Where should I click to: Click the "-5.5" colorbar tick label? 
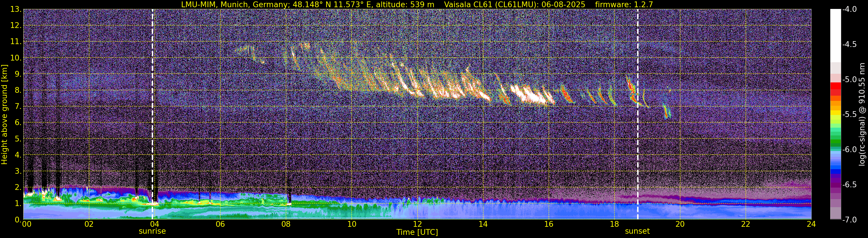pyautogui.click(x=850, y=115)
